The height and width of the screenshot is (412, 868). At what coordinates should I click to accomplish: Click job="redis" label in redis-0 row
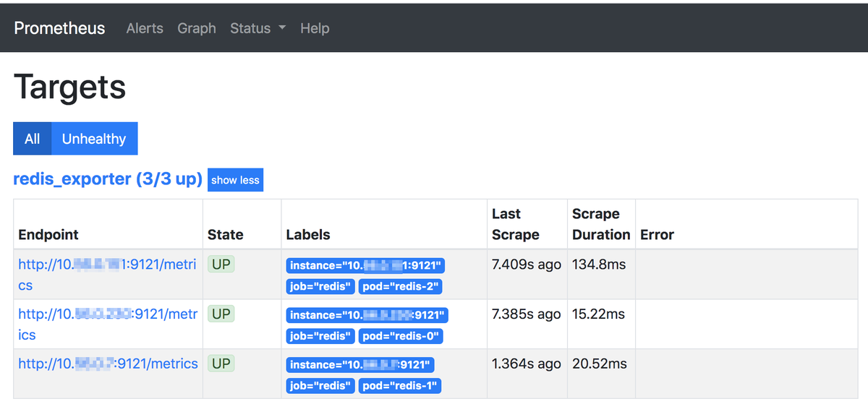[320, 336]
